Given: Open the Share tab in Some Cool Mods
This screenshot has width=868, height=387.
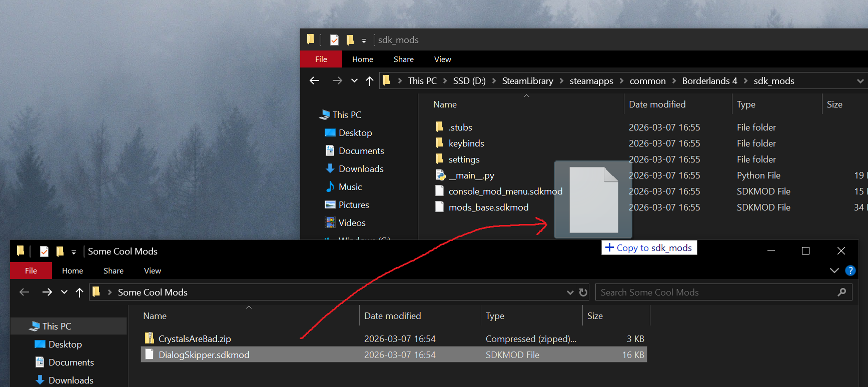Looking at the screenshot, I should pyautogui.click(x=114, y=271).
